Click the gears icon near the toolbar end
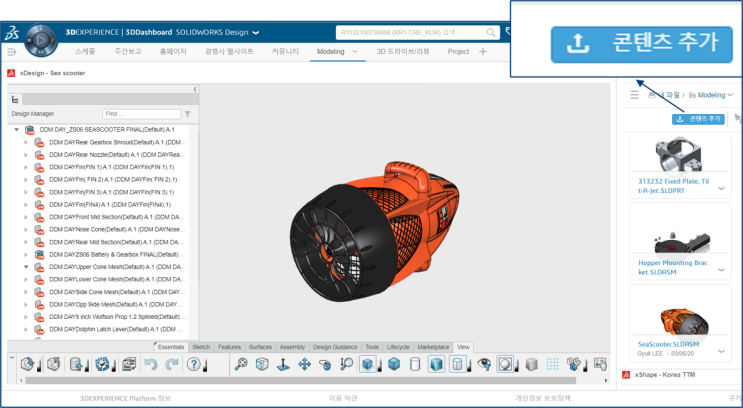 click(x=573, y=364)
